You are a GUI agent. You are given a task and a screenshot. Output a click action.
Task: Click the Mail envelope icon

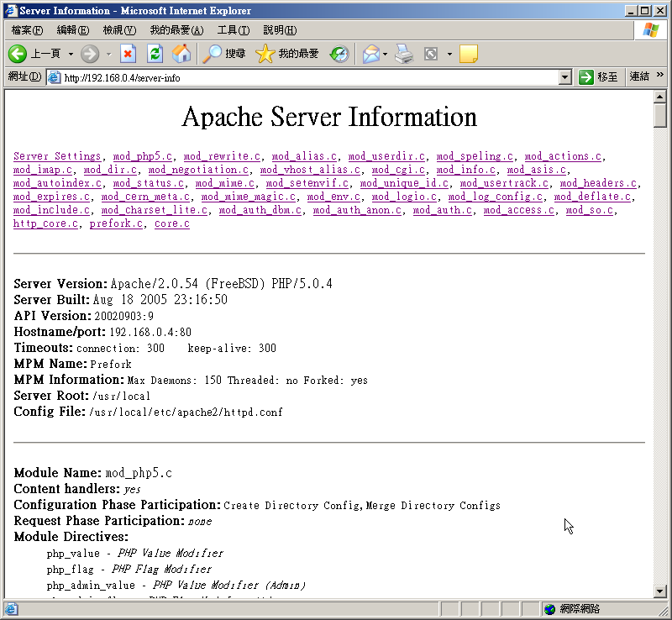click(x=370, y=54)
